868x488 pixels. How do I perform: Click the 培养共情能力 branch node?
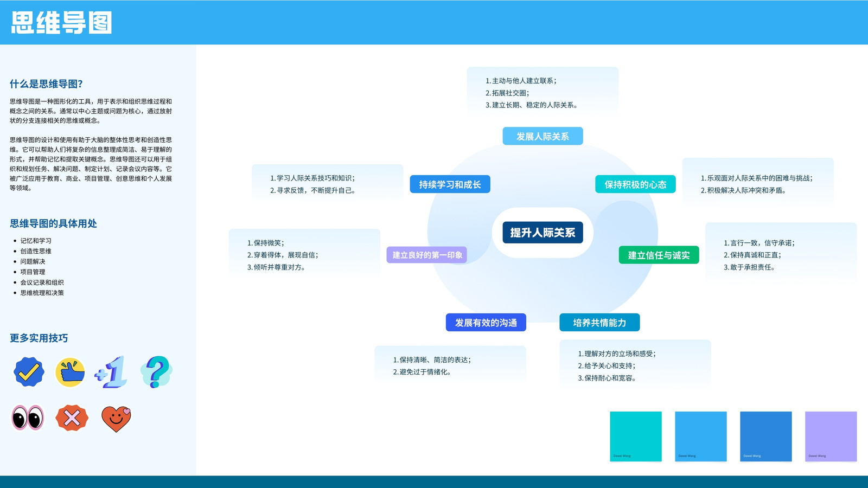point(599,323)
